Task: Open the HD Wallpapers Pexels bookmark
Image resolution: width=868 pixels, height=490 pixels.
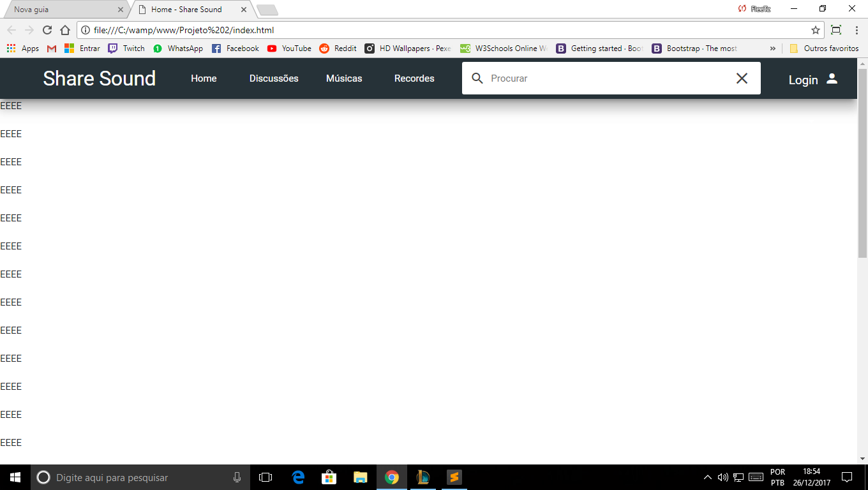Action: pos(408,48)
